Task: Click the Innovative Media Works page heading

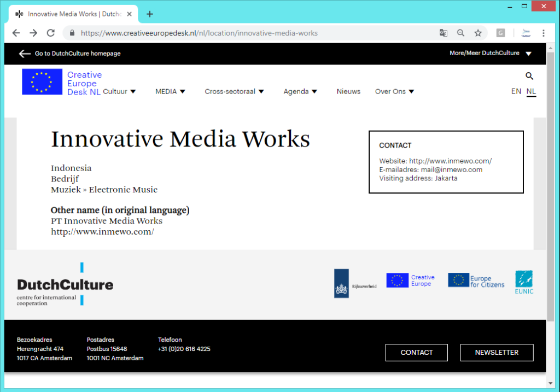Action: 180,139
